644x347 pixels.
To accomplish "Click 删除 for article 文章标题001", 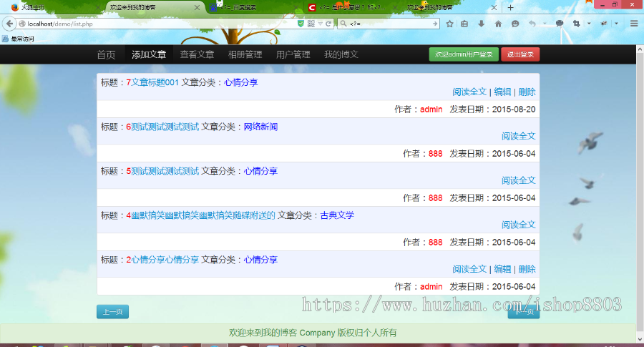I will pos(527,92).
